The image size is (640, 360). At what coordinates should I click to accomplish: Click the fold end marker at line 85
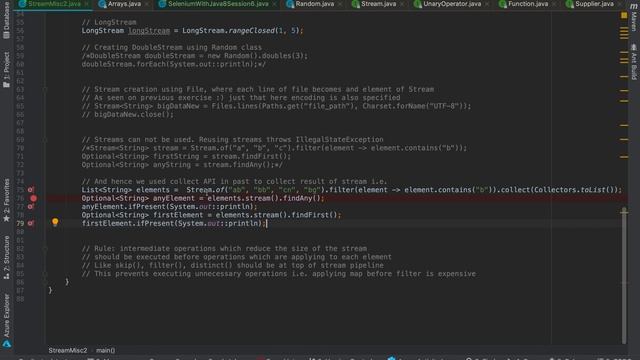[45, 273]
